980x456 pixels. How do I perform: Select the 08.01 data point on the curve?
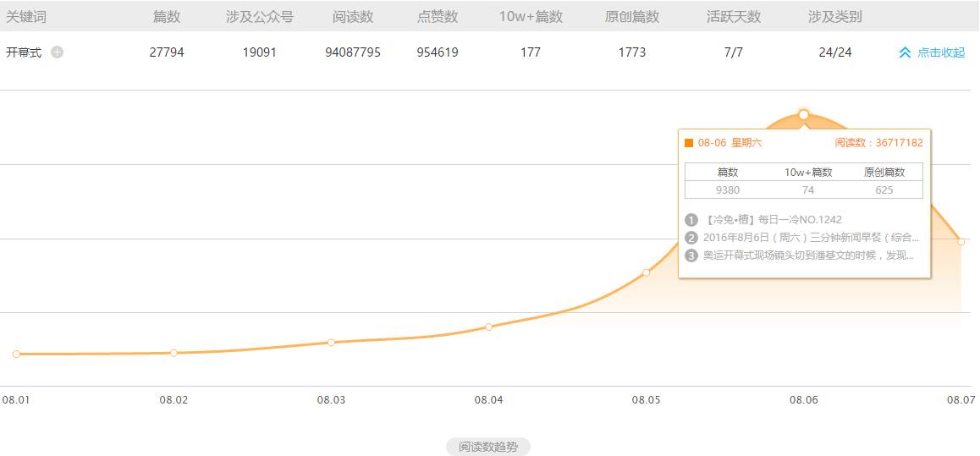[x=16, y=354]
